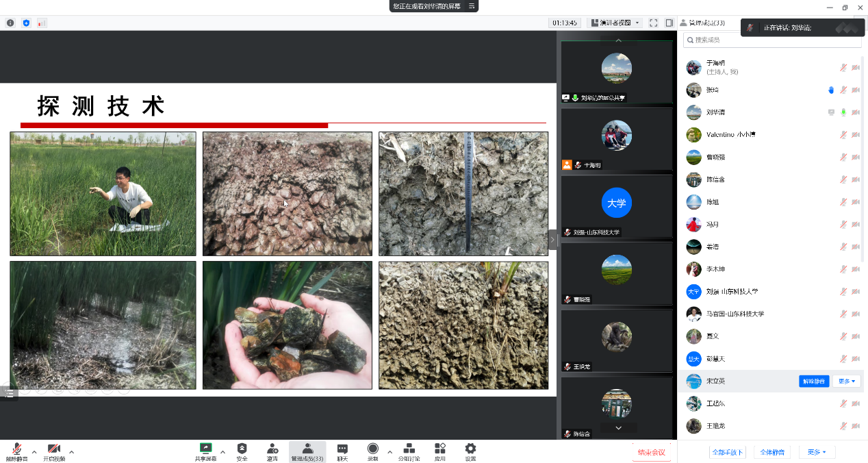Open the Invite (邀请) icon
The height and width of the screenshot is (463, 868).
coord(272,449)
